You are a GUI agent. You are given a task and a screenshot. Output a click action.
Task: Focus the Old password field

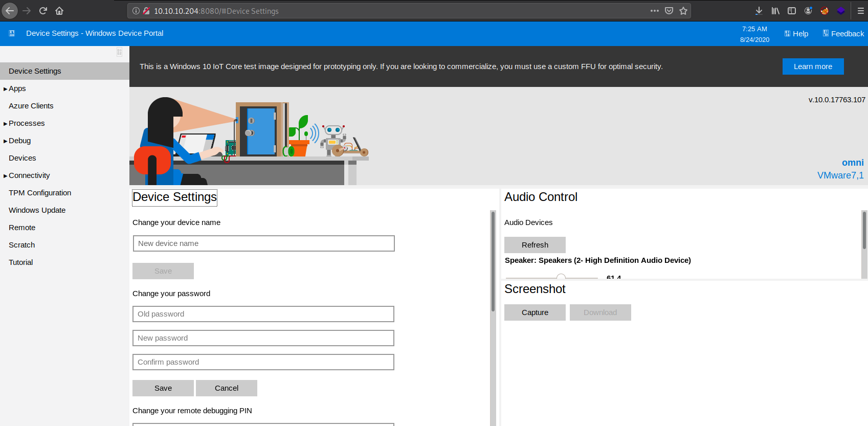(x=263, y=314)
